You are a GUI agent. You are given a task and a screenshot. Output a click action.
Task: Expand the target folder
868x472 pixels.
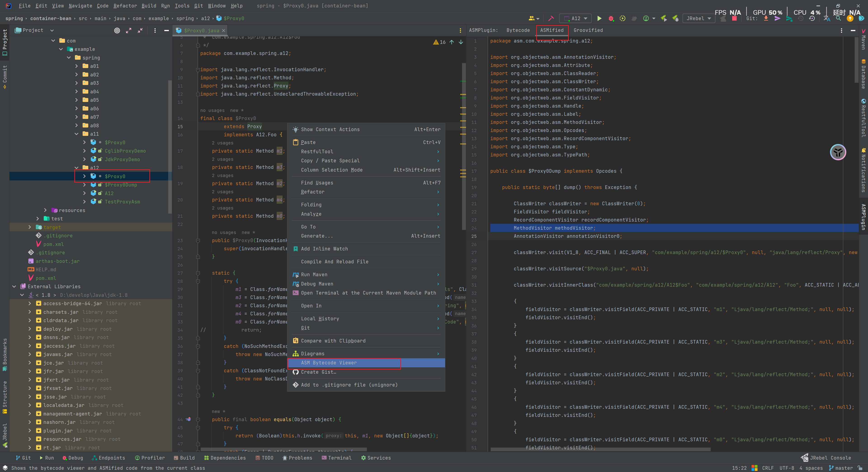pos(30,227)
